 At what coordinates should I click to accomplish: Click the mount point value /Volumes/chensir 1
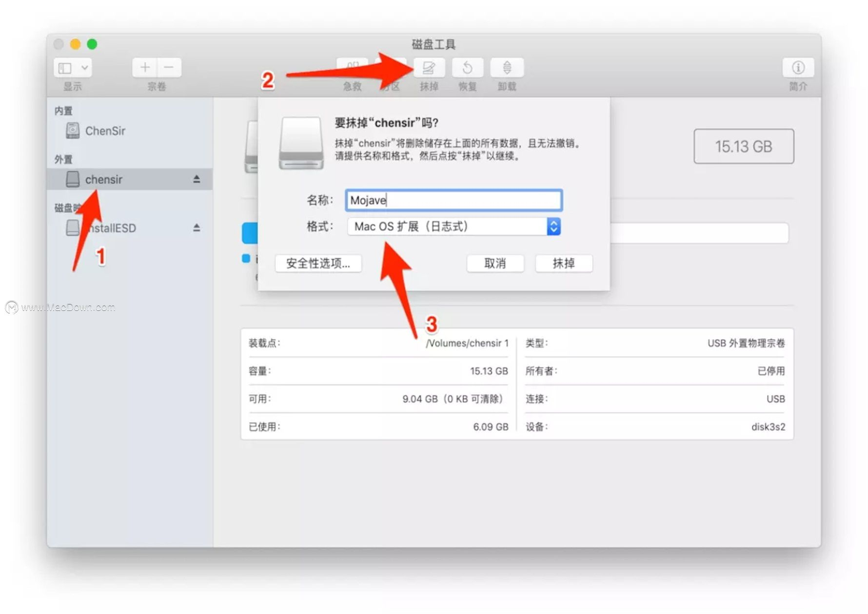(467, 343)
